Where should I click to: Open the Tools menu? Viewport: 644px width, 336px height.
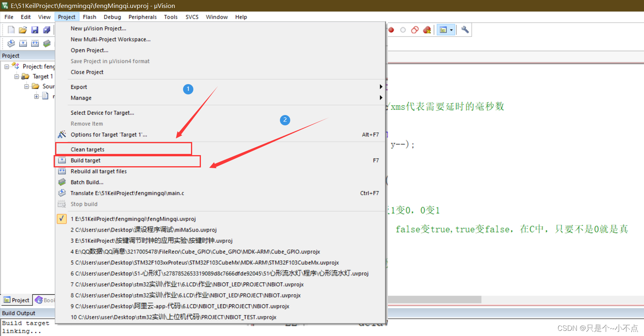pos(171,17)
